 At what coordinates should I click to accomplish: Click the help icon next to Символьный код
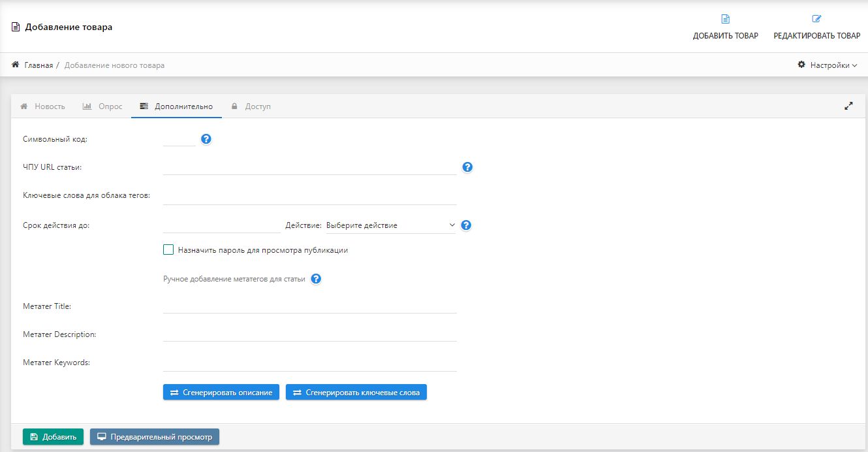tap(206, 139)
